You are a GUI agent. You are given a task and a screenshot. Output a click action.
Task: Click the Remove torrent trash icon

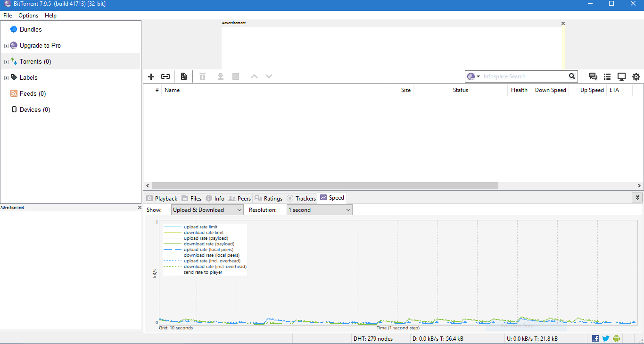(202, 76)
